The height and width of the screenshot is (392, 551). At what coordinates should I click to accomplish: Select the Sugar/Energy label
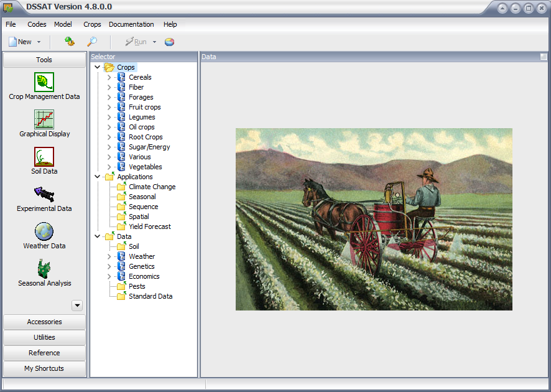point(149,147)
